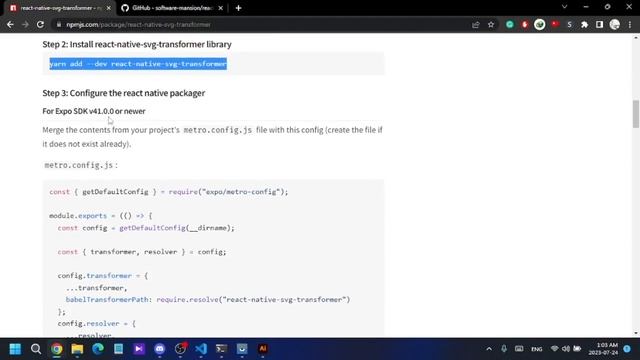Image resolution: width=640 pixels, height=360 pixels.
Task: Click the microphone tray icon
Action: (x=504, y=349)
